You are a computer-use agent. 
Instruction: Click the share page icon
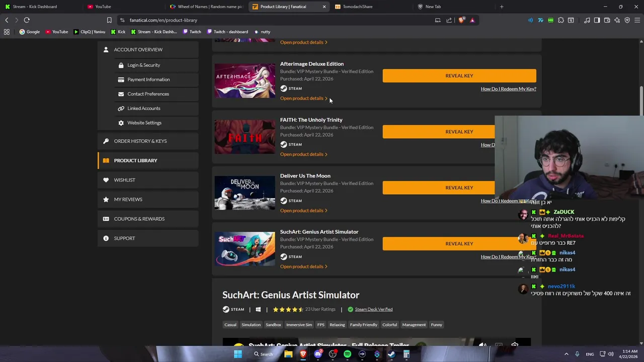pyautogui.click(x=449, y=20)
